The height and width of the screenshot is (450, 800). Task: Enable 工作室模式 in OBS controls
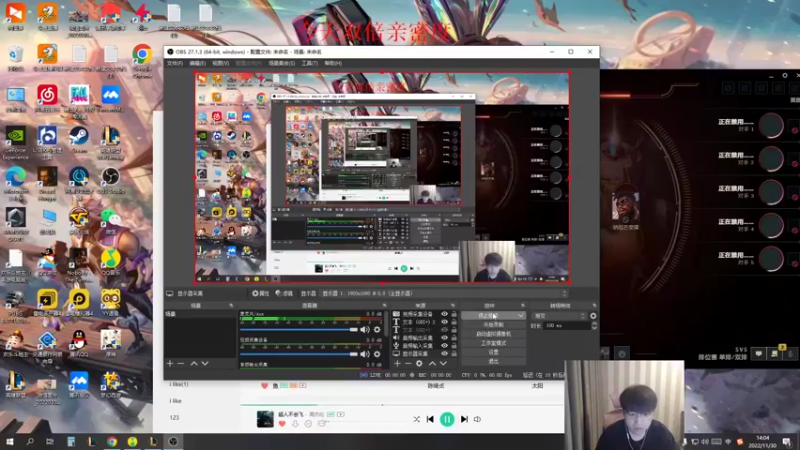click(493, 343)
